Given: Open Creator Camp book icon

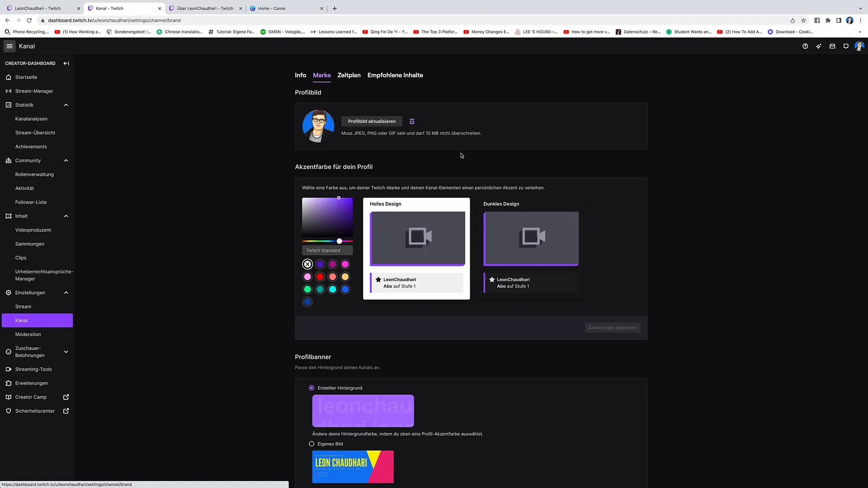Looking at the screenshot, I should pyautogui.click(x=8, y=397).
